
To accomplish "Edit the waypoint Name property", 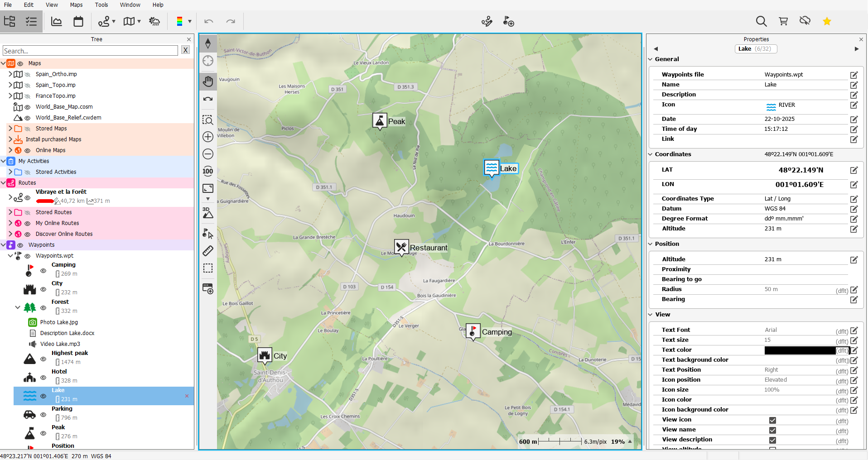I will (854, 85).
